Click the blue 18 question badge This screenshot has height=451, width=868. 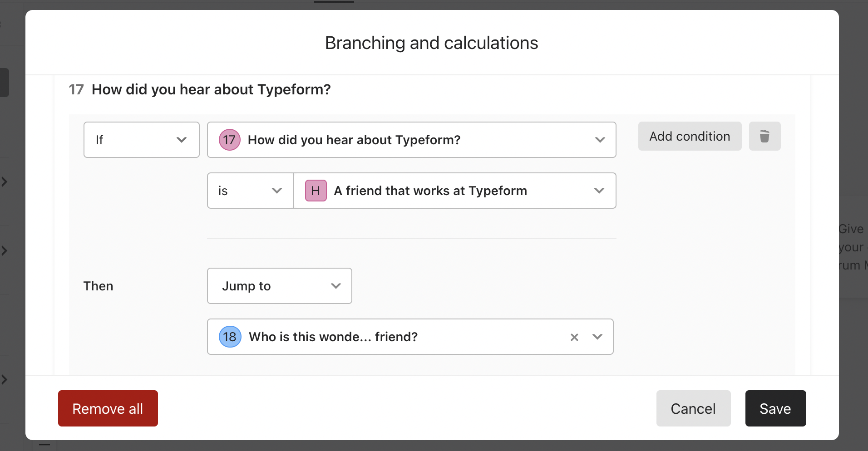(230, 337)
